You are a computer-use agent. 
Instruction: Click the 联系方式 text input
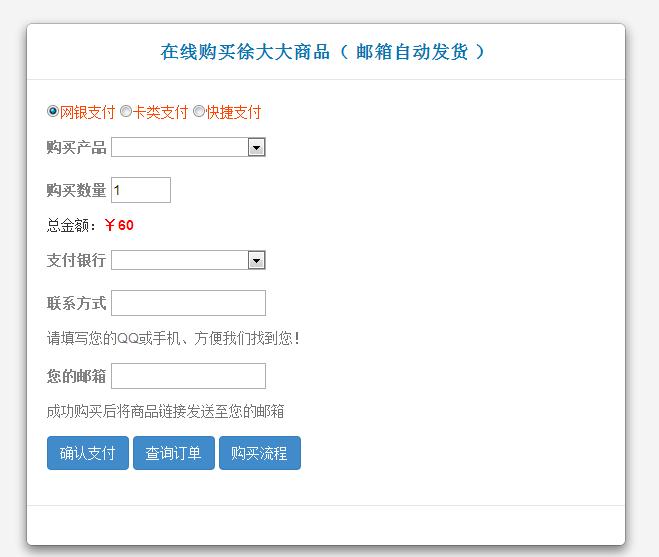point(188,303)
